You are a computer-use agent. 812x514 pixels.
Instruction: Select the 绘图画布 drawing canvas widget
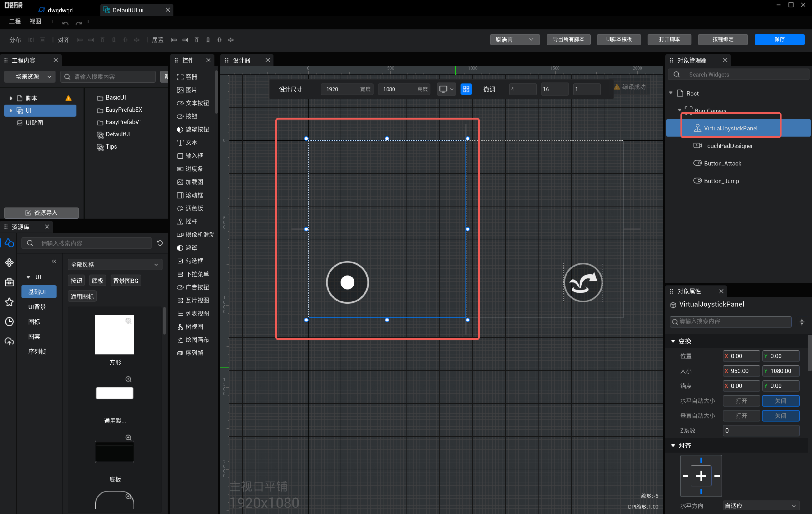click(193, 340)
